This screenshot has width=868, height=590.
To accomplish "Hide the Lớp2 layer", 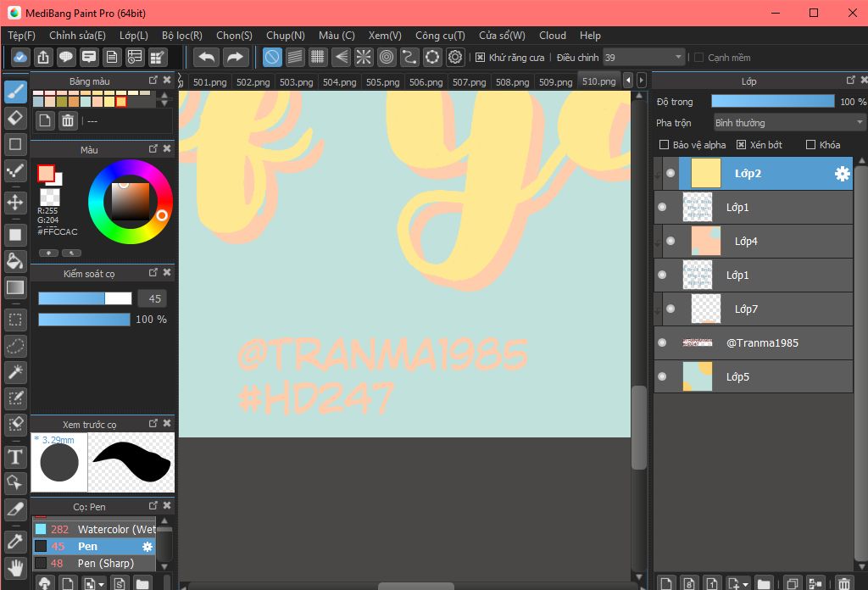I will point(670,173).
